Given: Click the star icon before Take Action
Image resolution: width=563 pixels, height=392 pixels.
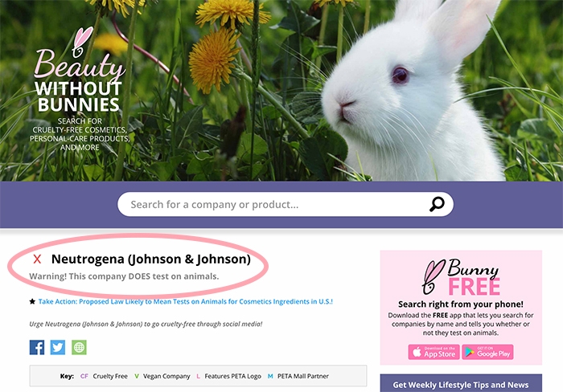Looking at the screenshot, I should pyautogui.click(x=32, y=302).
